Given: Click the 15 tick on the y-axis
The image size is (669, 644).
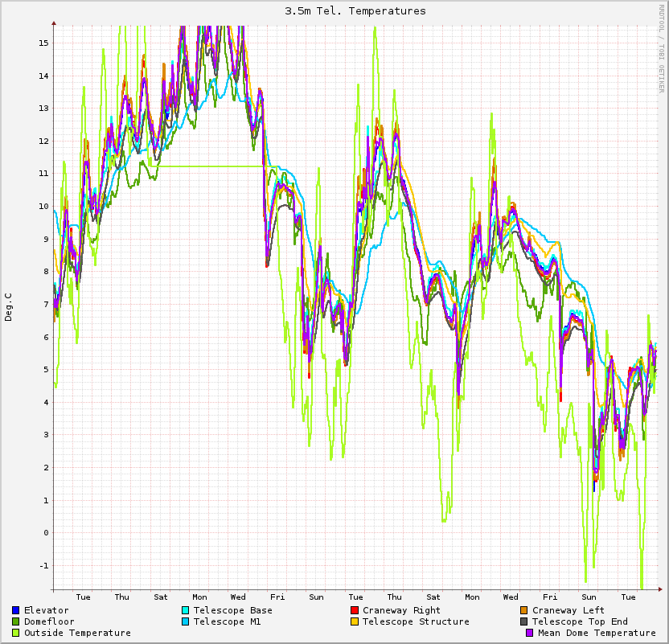Looking at the screenshot, I should 44,43.
